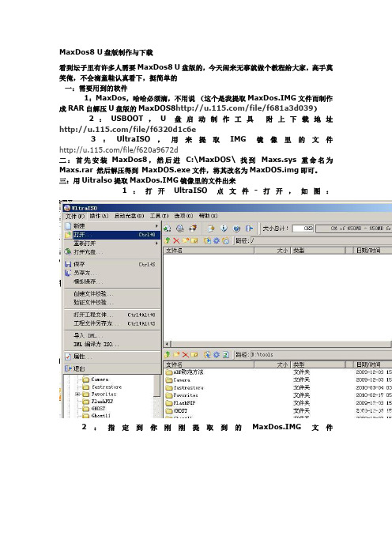
Task: Choose 模拟保存... in the File menu
Action: 112,281
